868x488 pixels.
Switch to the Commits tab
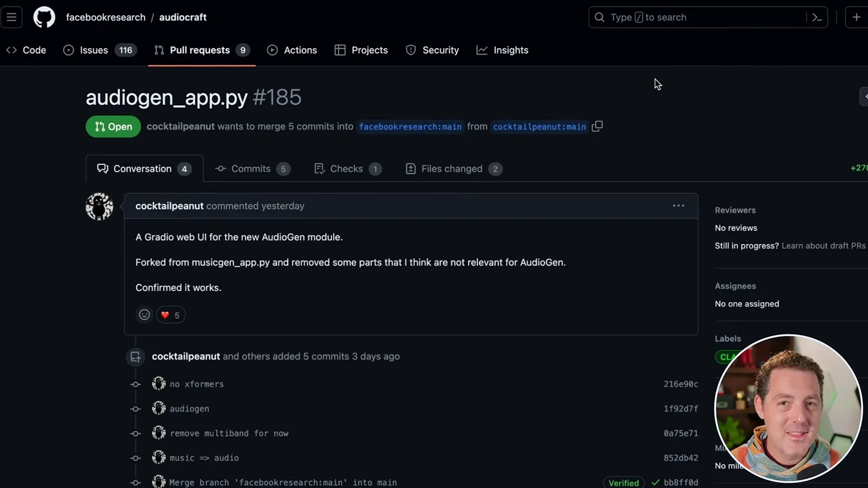tap(253, 169)
